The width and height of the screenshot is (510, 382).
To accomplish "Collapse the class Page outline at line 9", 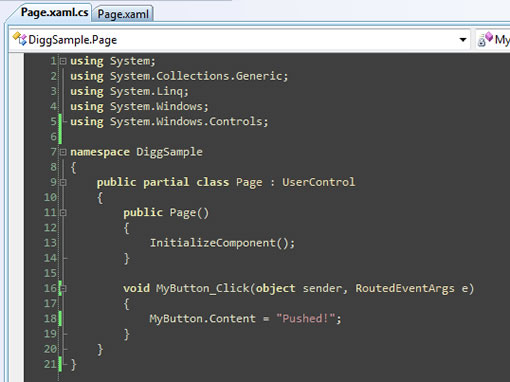I will pyautogui.click(x=63, y=182).
